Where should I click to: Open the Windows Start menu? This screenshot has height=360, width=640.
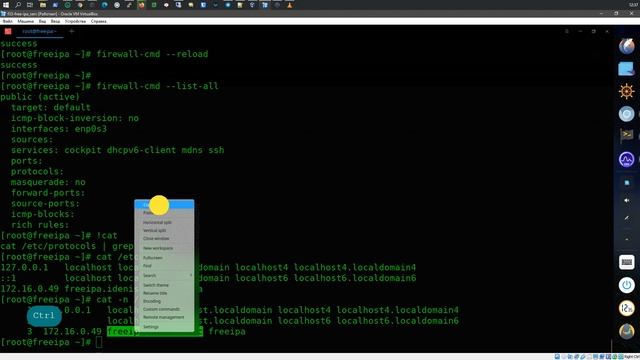coord(6,5)
